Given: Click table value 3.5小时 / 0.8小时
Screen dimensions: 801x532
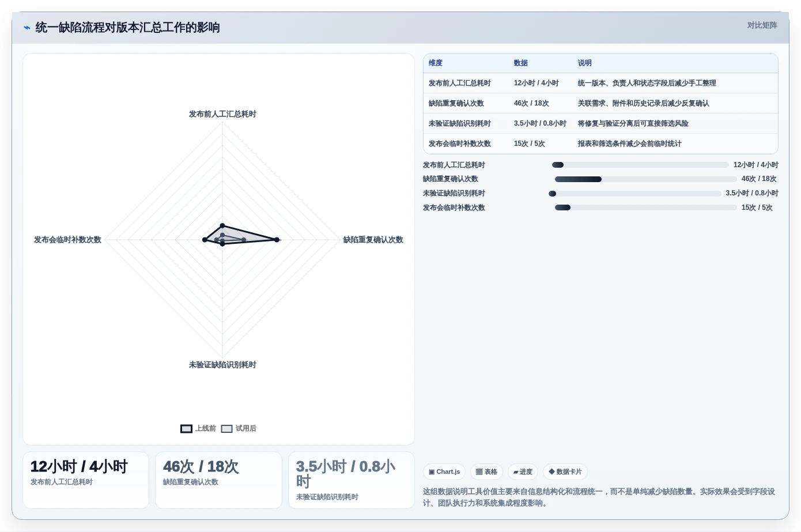Looking at the screenshot, I should (540, 124).
